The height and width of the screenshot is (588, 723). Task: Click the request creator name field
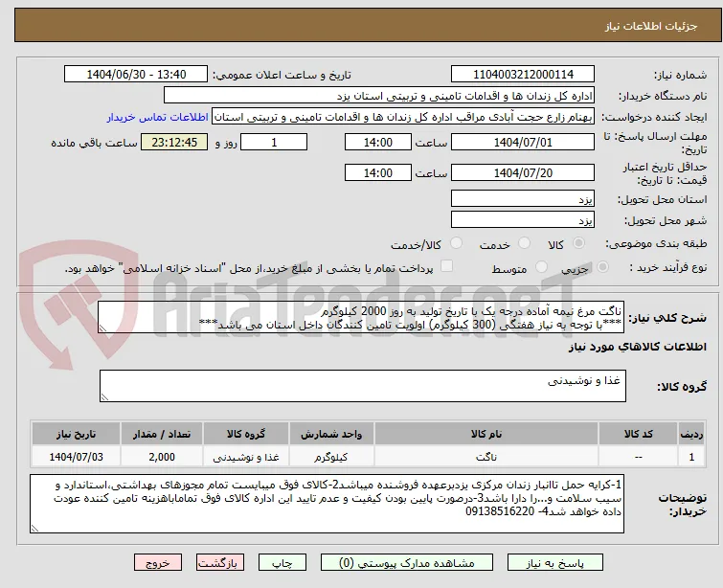pyautogui.click(x=403, y=117)
